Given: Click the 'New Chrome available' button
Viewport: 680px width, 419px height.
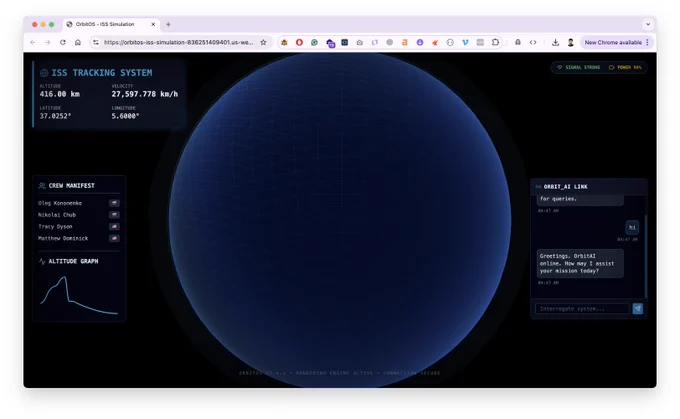Looking at the screenshot, I should pos(613,42).
